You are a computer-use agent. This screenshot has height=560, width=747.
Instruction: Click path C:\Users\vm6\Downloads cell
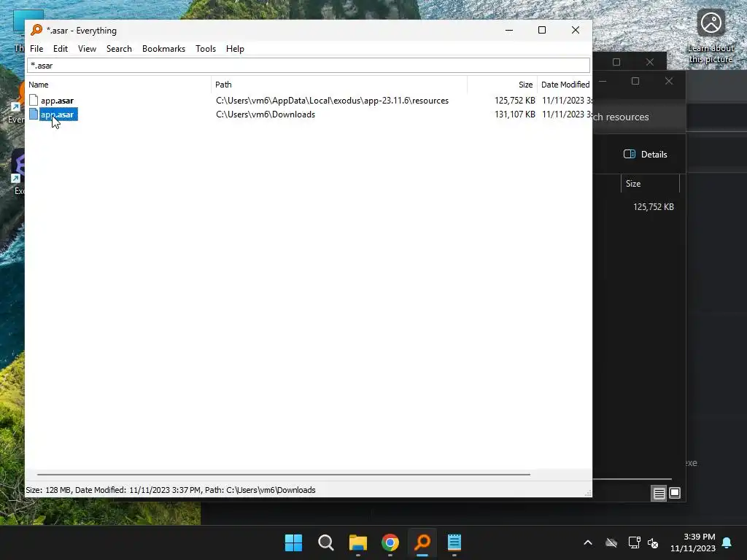[x=266, y=114]
